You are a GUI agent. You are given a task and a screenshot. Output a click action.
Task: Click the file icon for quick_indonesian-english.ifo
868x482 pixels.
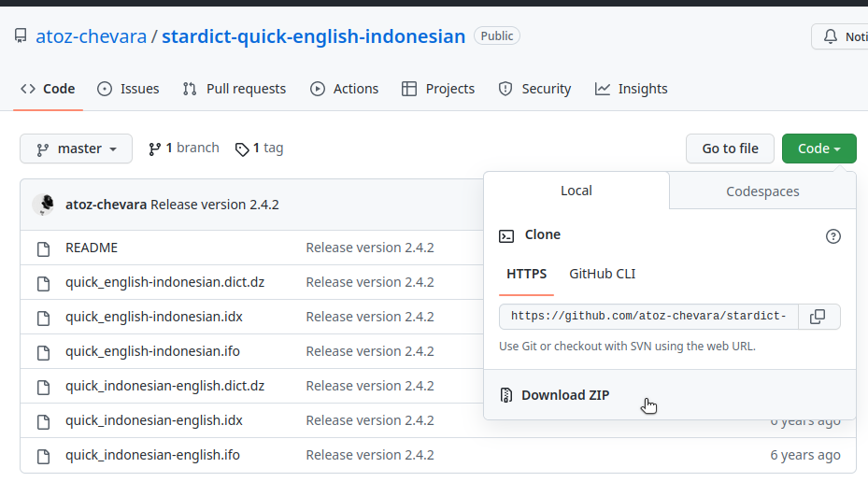[x=43, y=456]
